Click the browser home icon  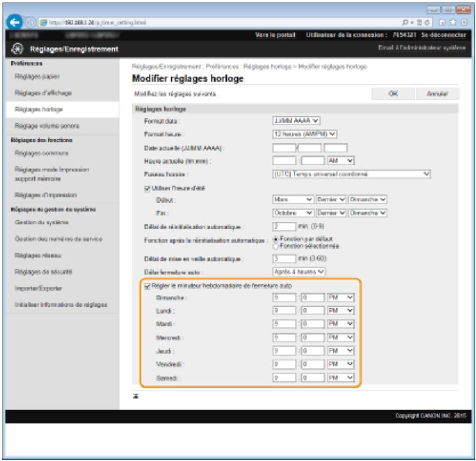(x=442, y=22)
